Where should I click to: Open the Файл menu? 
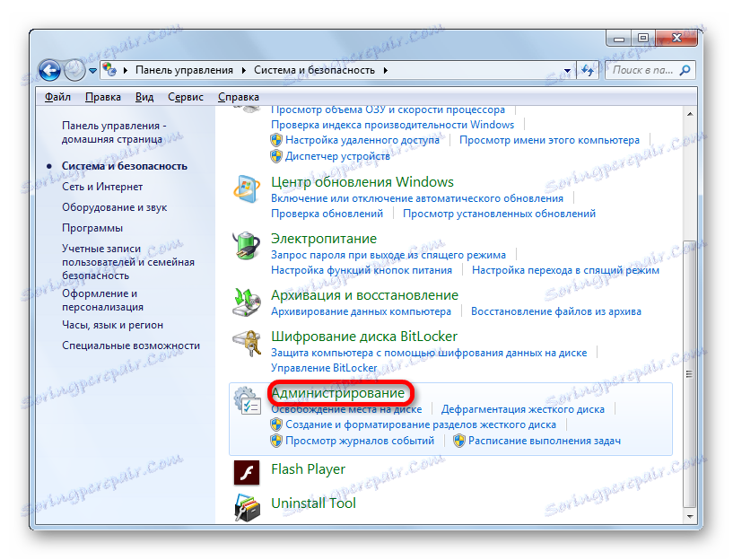57,97
